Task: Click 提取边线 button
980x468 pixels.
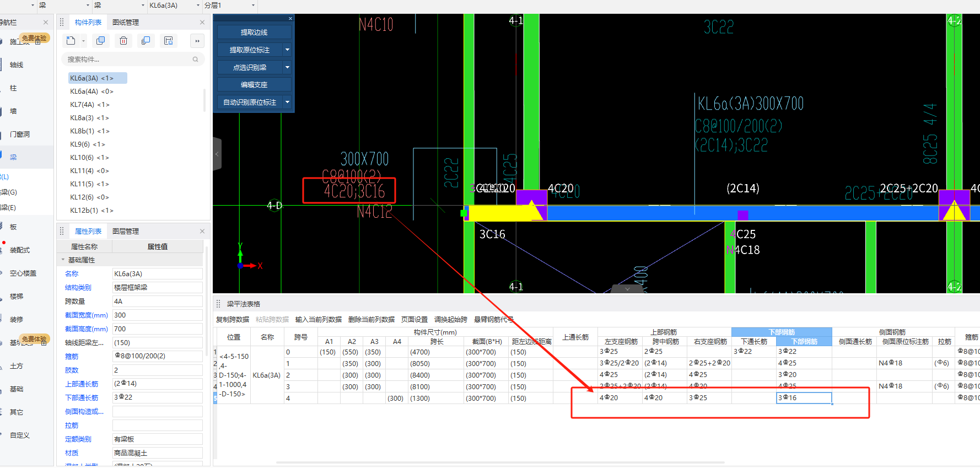Action: tap(254, 33)
